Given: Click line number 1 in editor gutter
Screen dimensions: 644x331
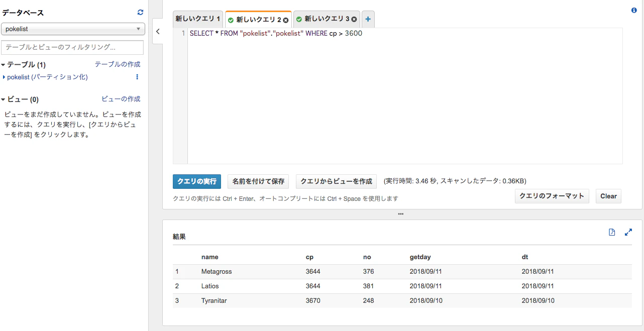Looking at the screenshot, I should (x=183, y=34).
